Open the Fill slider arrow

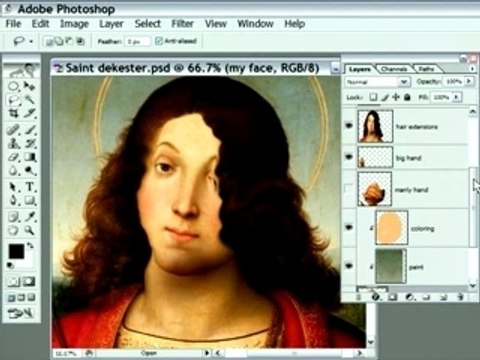(x=457, y=97)
